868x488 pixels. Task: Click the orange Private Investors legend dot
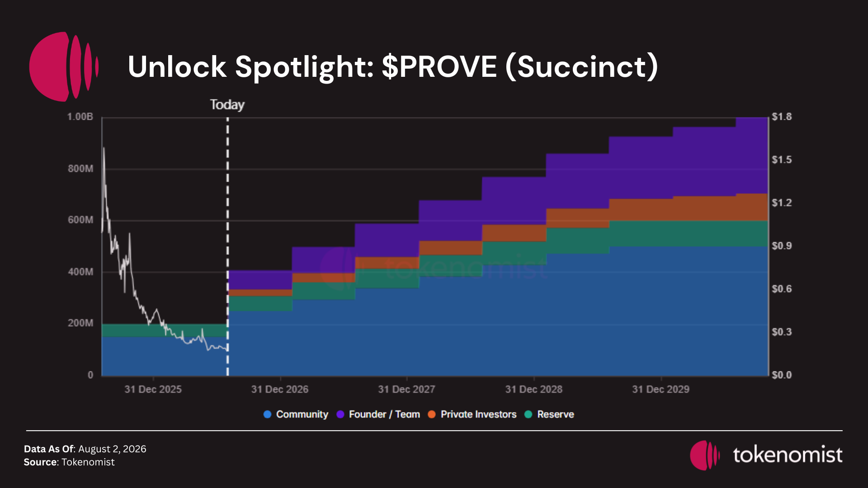(x=432, y=414)
